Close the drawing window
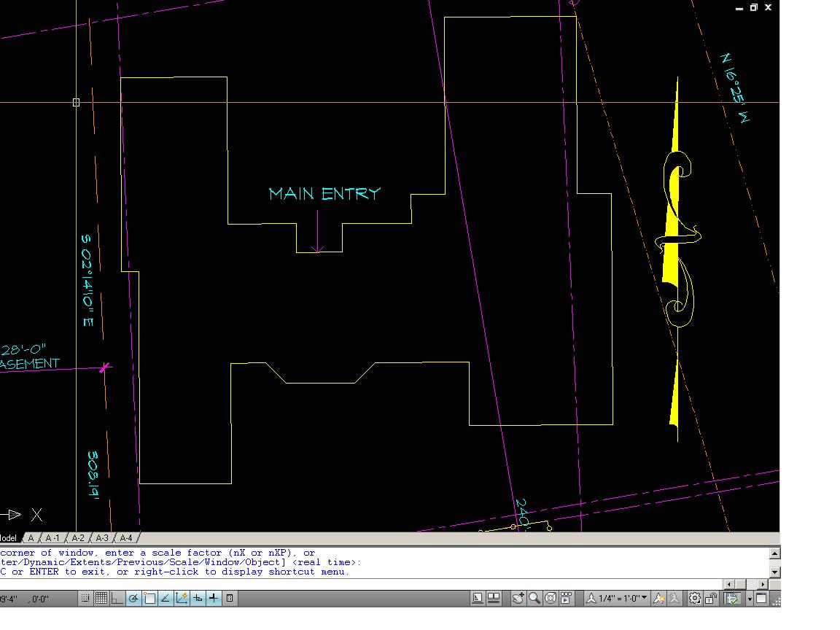This screenshot has height=630, width=840. pyautogui.click(x=769, y=7)
